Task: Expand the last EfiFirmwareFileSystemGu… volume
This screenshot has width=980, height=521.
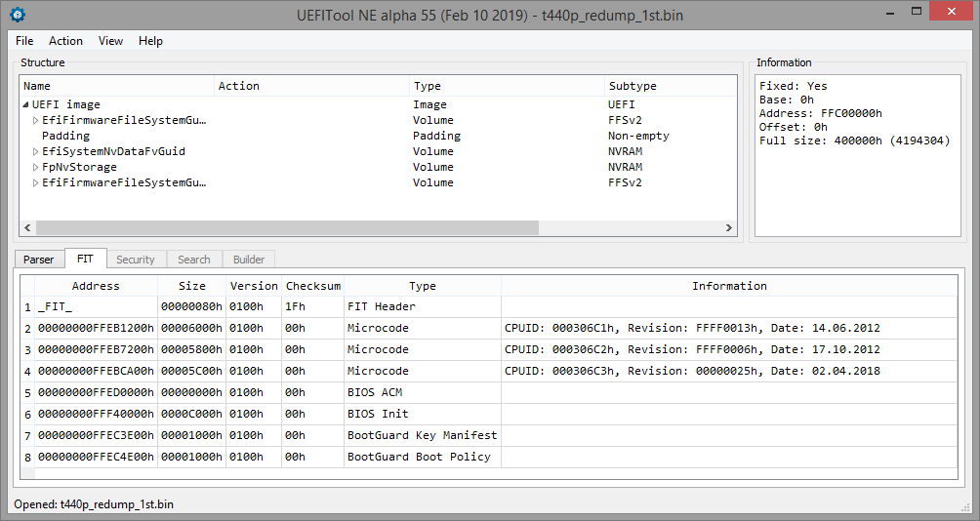Action: pos(35,182)
